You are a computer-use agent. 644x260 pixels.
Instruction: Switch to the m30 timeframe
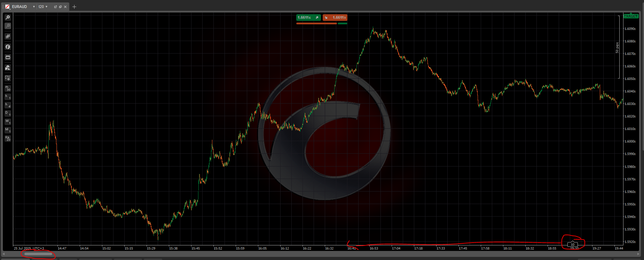[x=8, y=88]
